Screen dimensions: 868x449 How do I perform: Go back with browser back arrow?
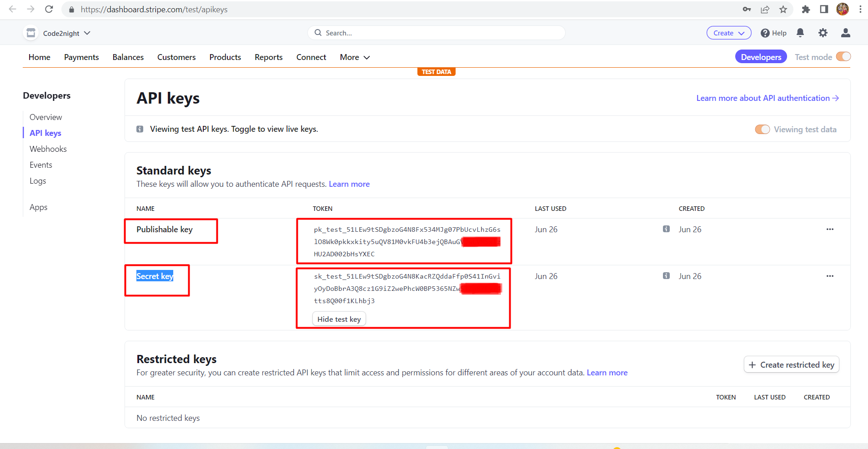pos(12,9)
